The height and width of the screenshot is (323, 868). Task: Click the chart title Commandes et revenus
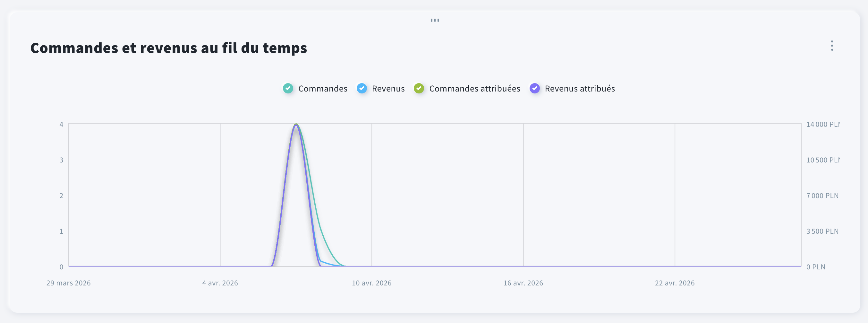[x=168, y=48]
